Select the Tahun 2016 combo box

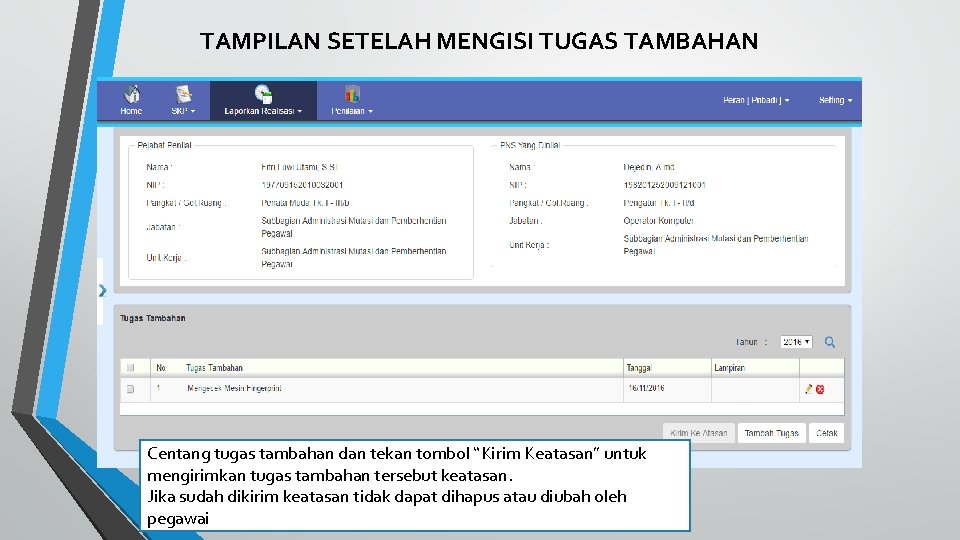(796, 342)
